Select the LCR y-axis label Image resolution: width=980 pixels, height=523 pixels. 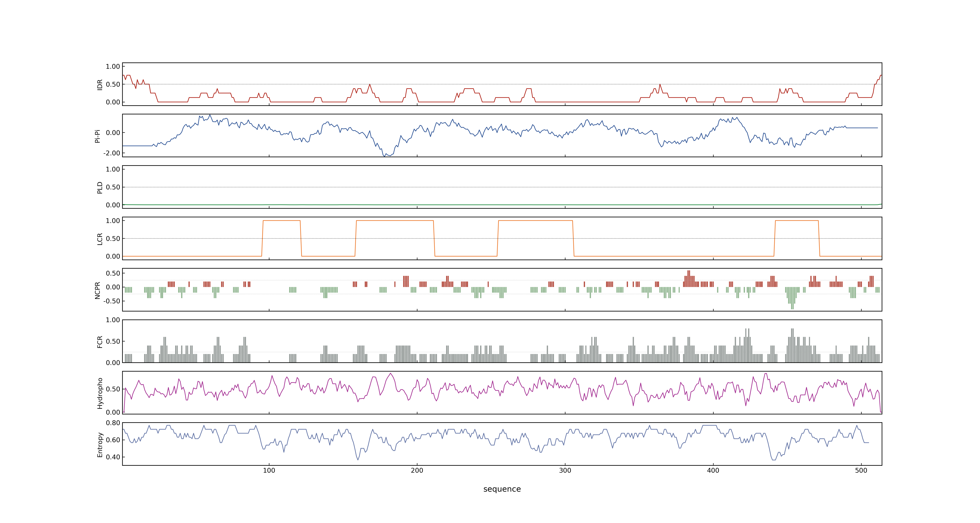100,239
